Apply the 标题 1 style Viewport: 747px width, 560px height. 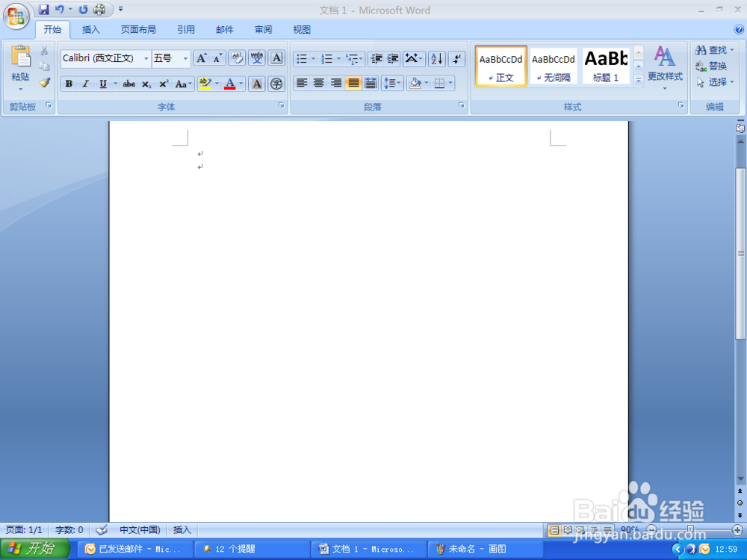pyautogui.click(x=606, y=66)
